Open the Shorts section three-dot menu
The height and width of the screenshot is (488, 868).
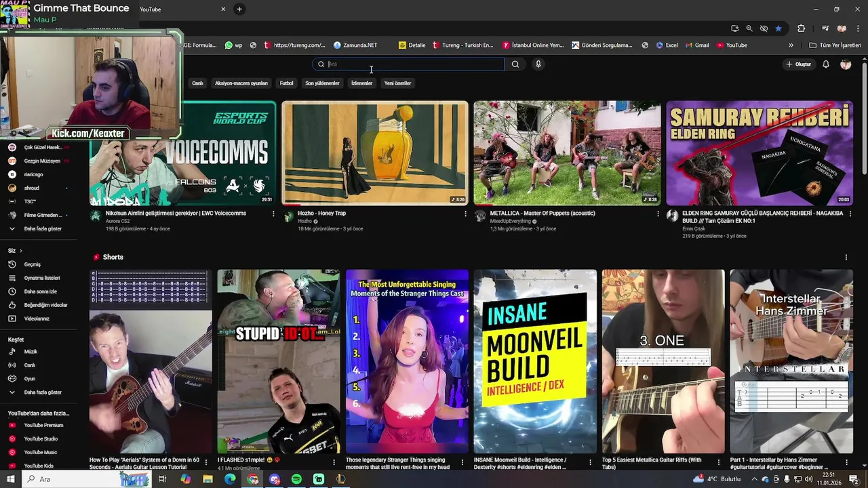coord(846,258)
